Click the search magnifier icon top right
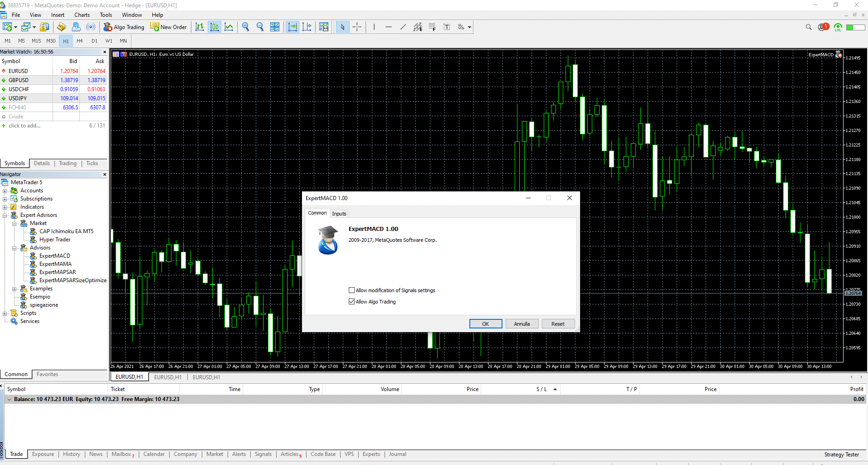This screenshot has height=465, width=868. click(809, 27)
